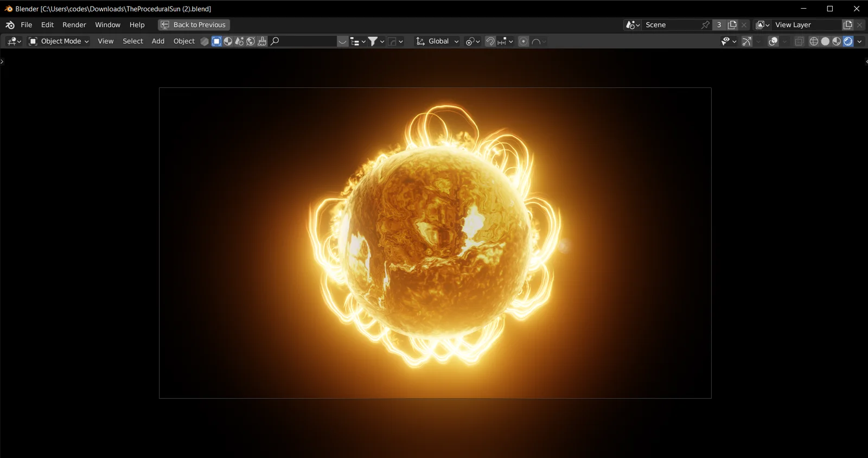
Task: Click the Scene name field
Action: [671, 25]
